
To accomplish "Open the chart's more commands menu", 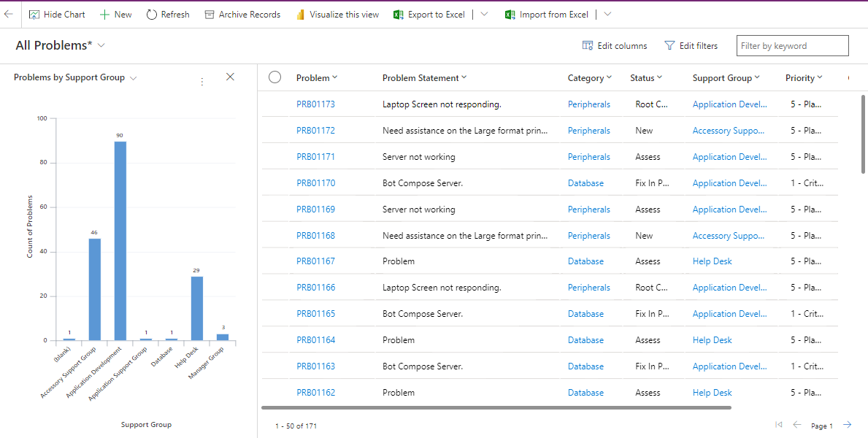I will click(202, 81).
